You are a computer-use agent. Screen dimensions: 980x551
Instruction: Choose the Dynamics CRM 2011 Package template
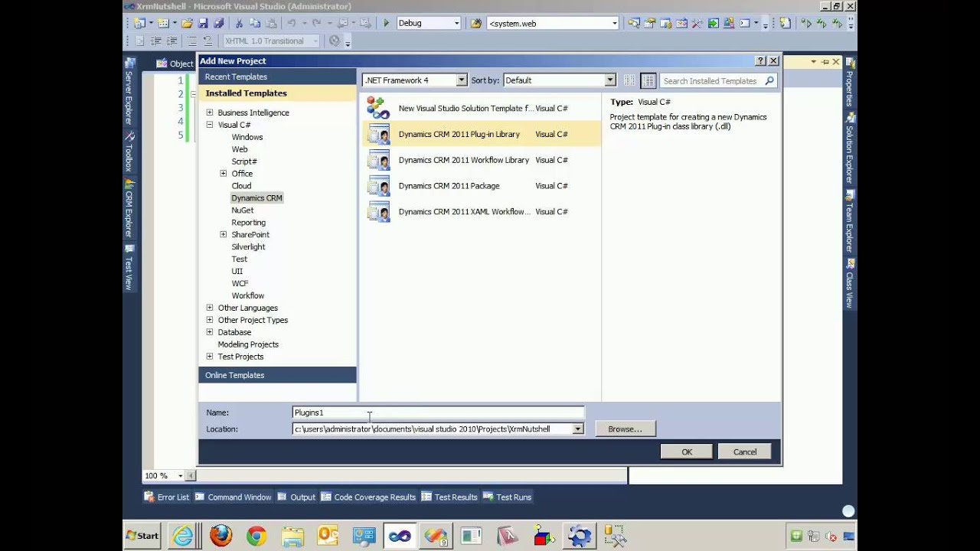pyautogui.click(x=481, y=186)
